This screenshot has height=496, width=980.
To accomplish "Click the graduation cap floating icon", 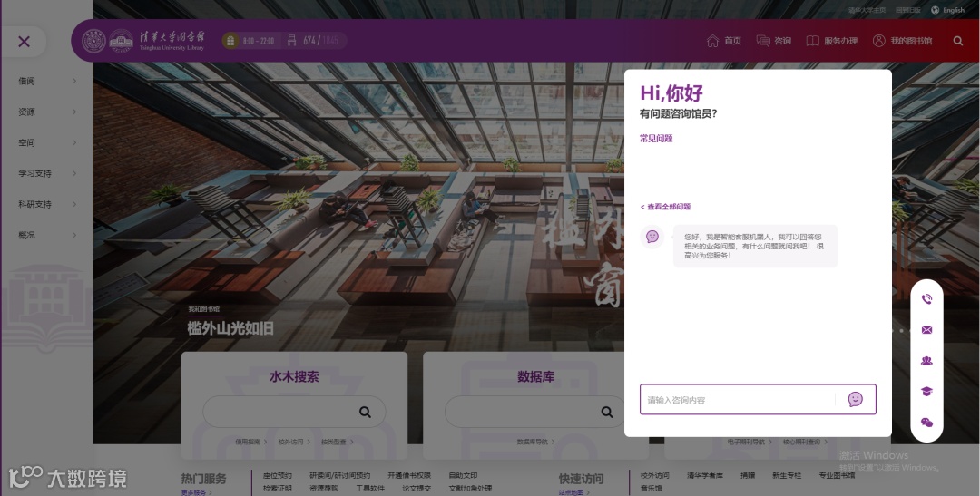I will click(926, 391).
